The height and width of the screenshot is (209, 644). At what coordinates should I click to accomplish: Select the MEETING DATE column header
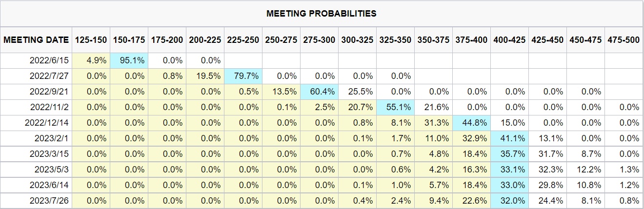tap(36, 40)
